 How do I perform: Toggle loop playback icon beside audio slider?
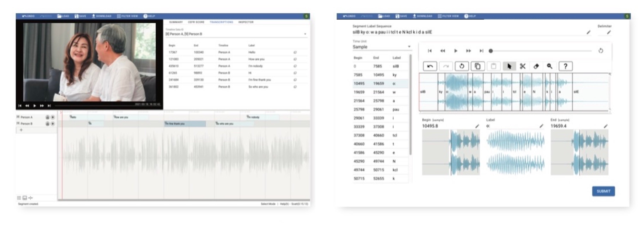pyautogui.click(x=601, y=51)
